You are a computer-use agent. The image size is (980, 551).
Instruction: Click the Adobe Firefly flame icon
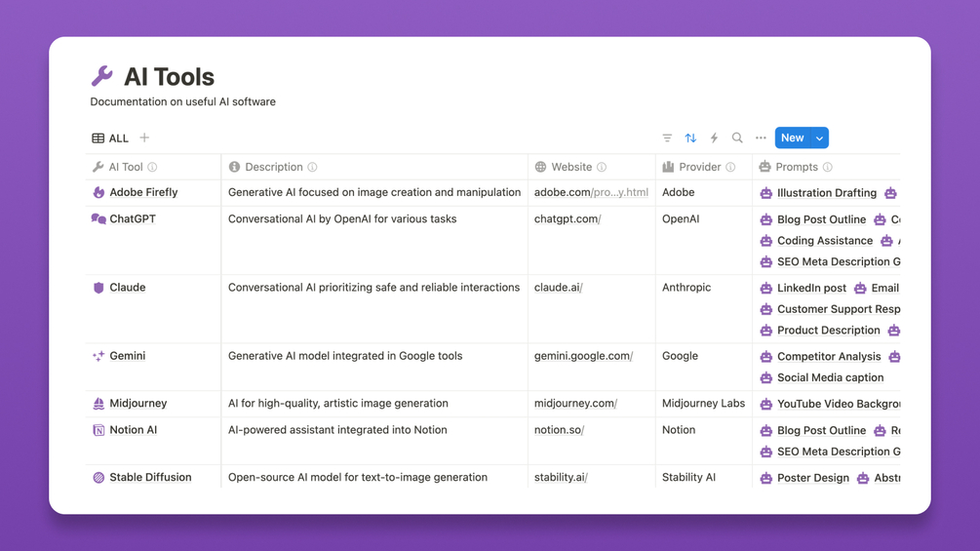pyautogui.click(x=98, y=192)
